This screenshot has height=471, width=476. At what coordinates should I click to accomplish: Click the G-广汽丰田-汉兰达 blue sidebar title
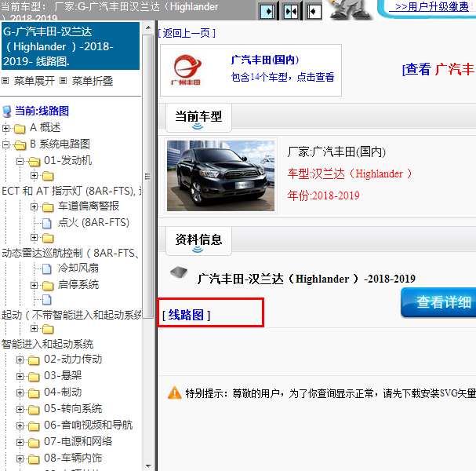coord(71,46)
